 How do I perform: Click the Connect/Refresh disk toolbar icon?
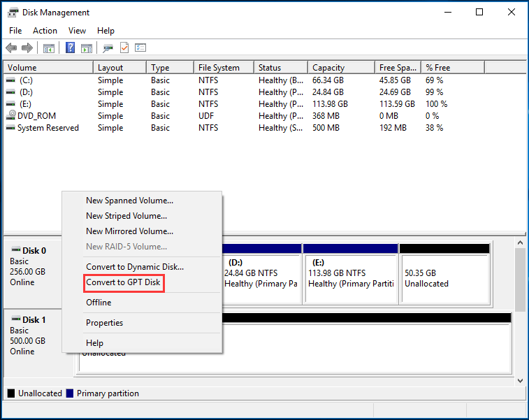coord(108,48)
